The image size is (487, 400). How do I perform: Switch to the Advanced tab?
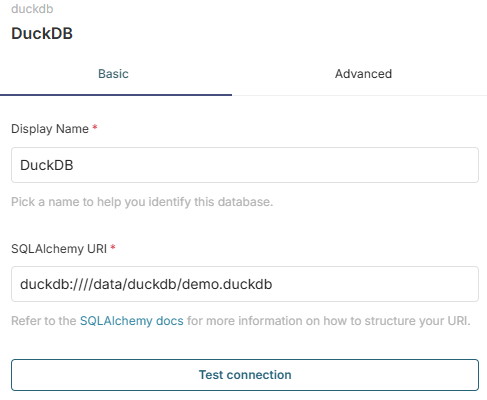click(x=363, y=74)
